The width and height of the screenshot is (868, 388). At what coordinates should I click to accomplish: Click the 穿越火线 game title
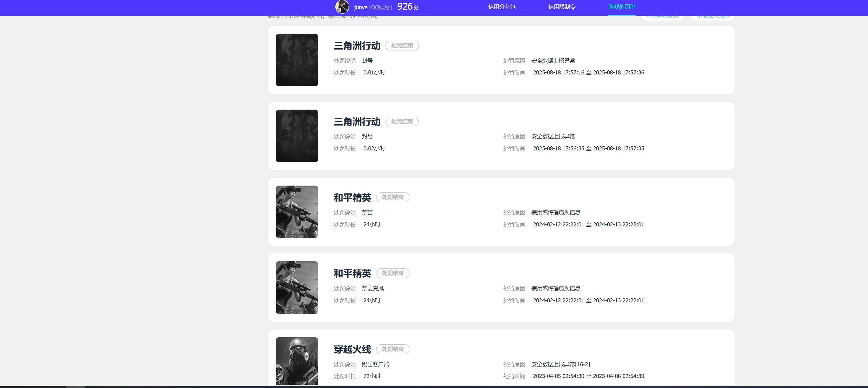coord(352,349)
